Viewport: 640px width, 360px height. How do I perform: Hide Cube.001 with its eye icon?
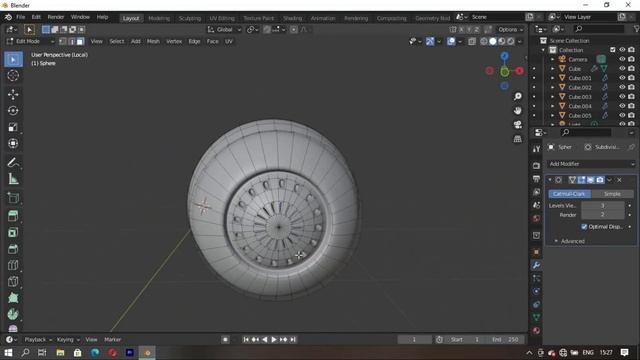point(622,78)
